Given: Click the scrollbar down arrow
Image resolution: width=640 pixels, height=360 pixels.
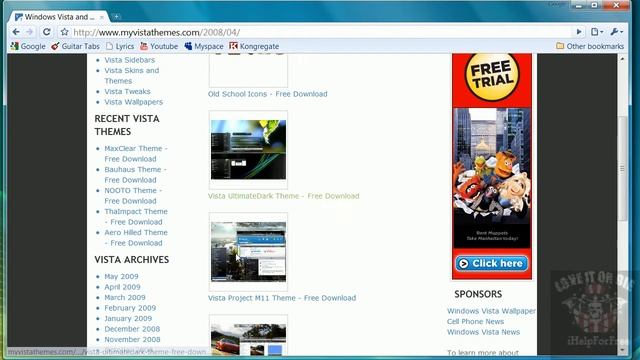Looking at the screenshot, I should 622,350.
